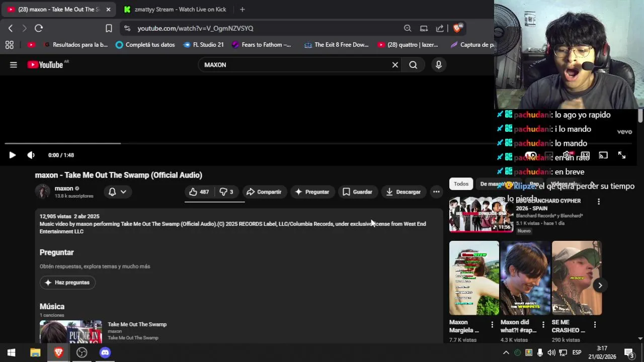Open the 'Completá tus datos' bookmark
The width and height of the screenshot is (644, 362).
(145, 45)
